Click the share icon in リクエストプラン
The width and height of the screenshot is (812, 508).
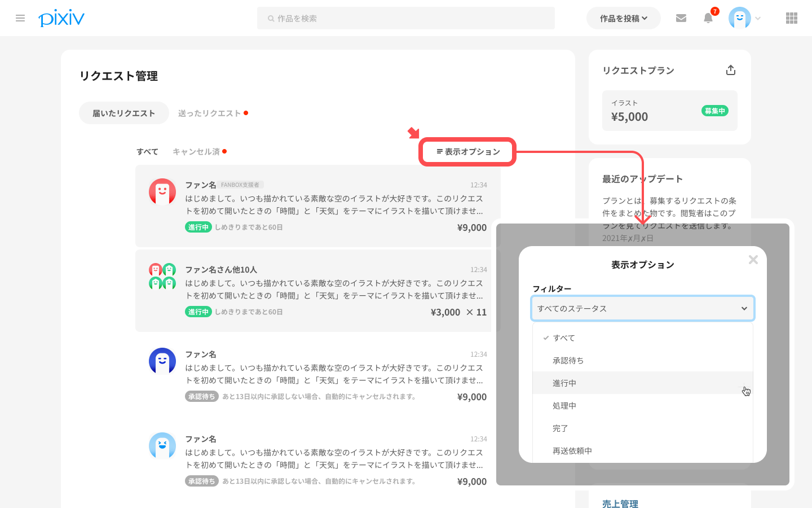pyautogui.click(x=731, y=70)
